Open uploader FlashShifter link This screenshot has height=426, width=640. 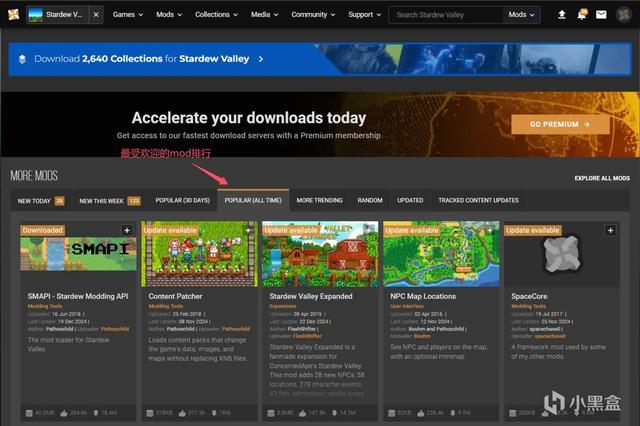pos(307,336)
